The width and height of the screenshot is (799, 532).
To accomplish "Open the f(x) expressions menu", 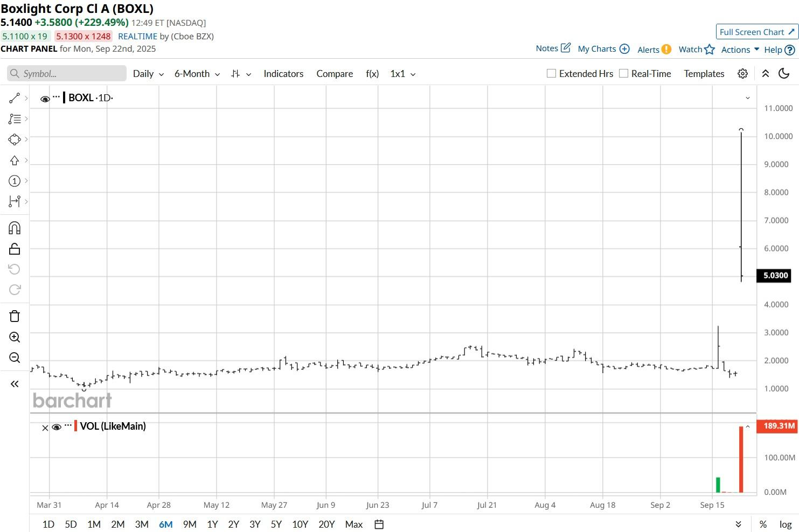I will coord(372,74).
